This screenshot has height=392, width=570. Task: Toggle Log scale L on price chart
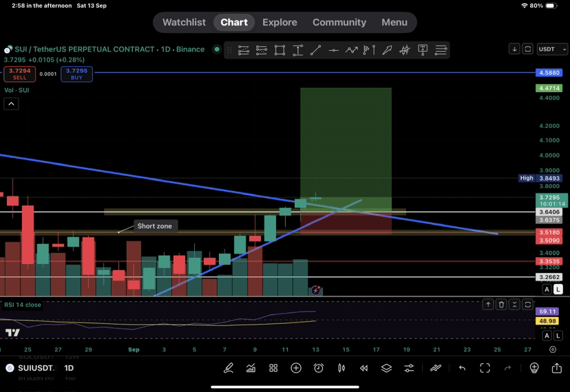tap(558, 290)
